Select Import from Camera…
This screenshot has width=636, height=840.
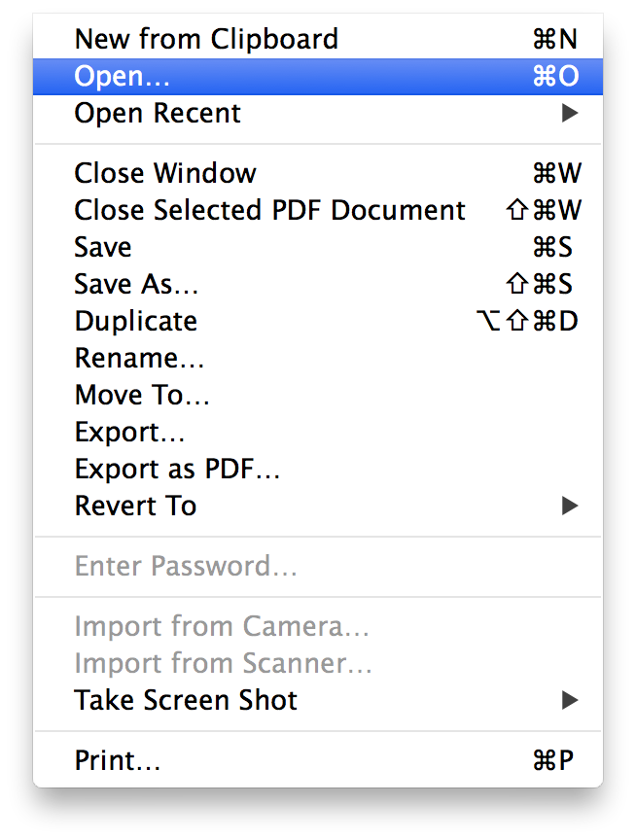tap(222, 626)
